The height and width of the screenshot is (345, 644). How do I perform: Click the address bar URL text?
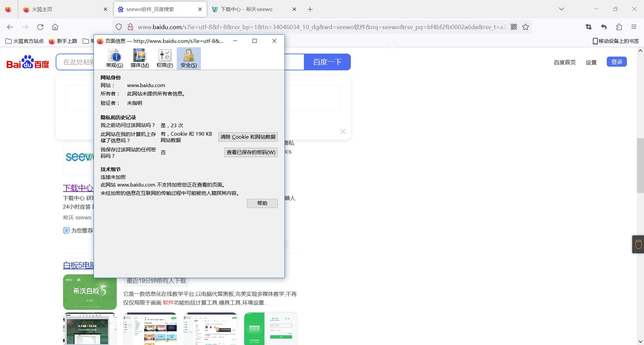coord(322,27)
